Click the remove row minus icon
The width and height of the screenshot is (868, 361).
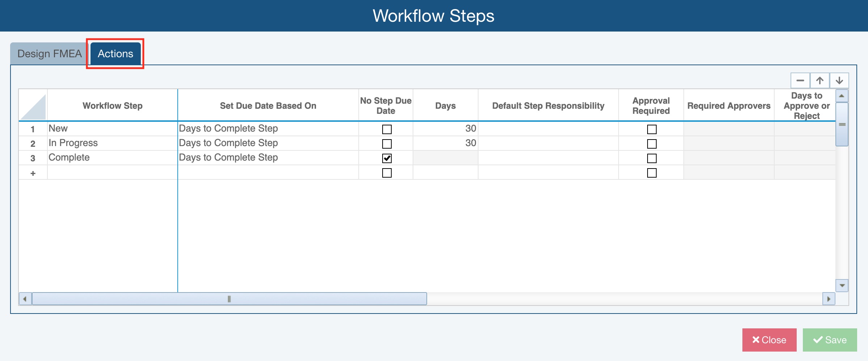pyautogui.click(x=800, y=80)
